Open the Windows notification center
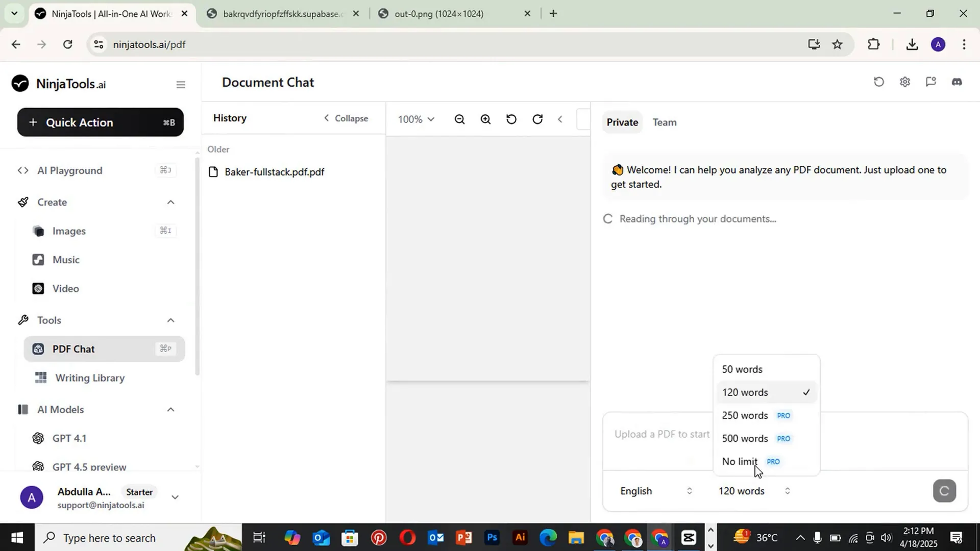 point(956,538)
